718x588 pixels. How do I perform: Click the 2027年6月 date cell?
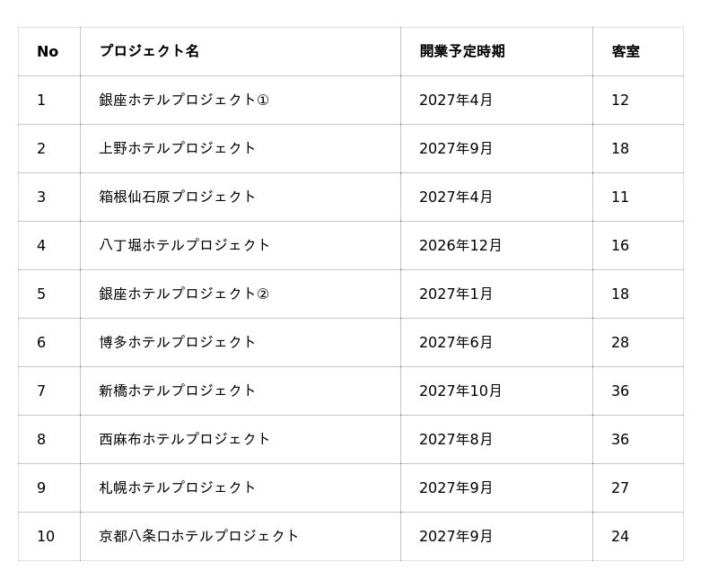pos(456,342)
